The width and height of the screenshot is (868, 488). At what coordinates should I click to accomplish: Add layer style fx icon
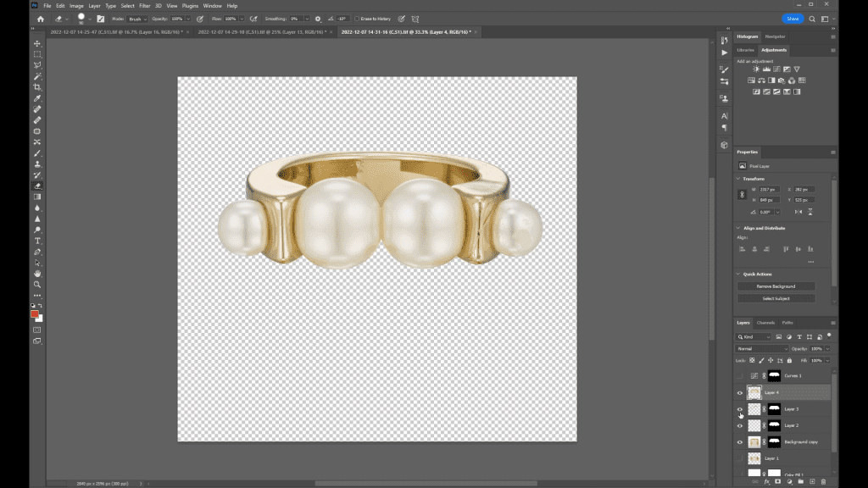pos(766,482)
